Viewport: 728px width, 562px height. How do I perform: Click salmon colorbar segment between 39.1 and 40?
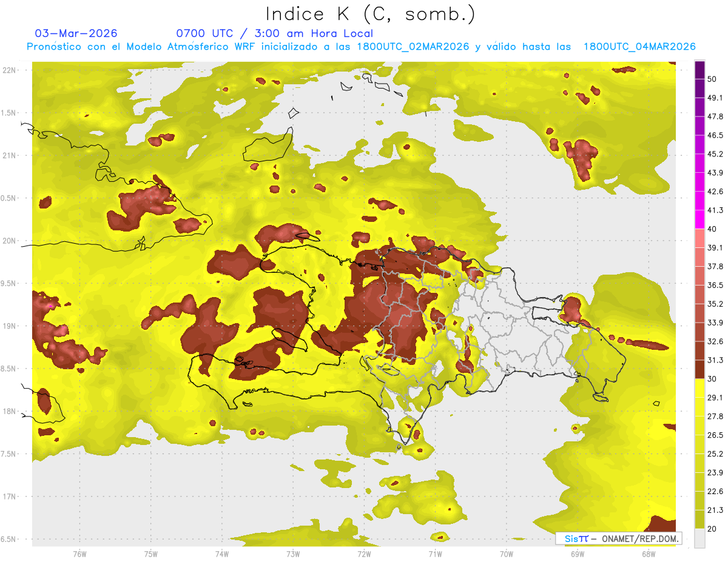[x=699, y=238]
